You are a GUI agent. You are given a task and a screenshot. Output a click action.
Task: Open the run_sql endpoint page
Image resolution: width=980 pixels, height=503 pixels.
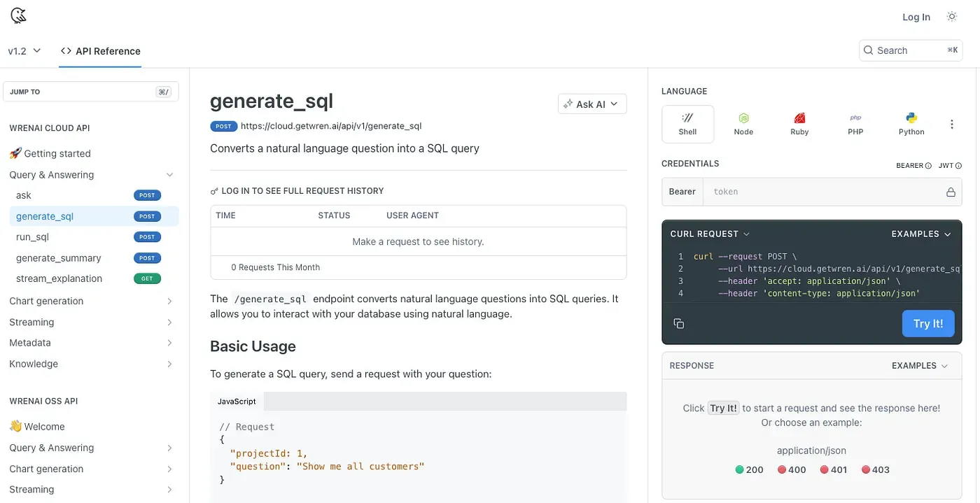(33, 237)
